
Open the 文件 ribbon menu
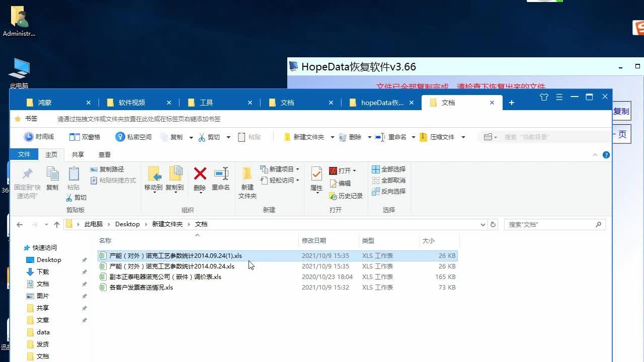[x=24, y=155]
